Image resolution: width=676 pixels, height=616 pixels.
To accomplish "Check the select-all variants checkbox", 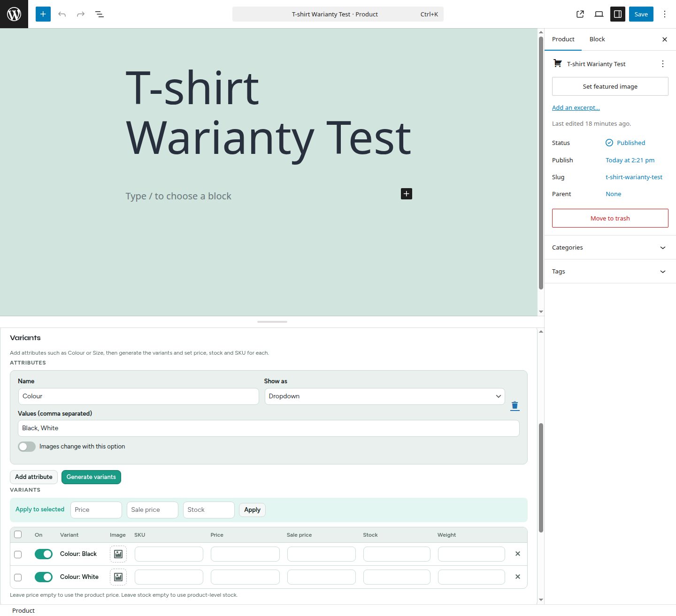I will (x=18, y=534).
